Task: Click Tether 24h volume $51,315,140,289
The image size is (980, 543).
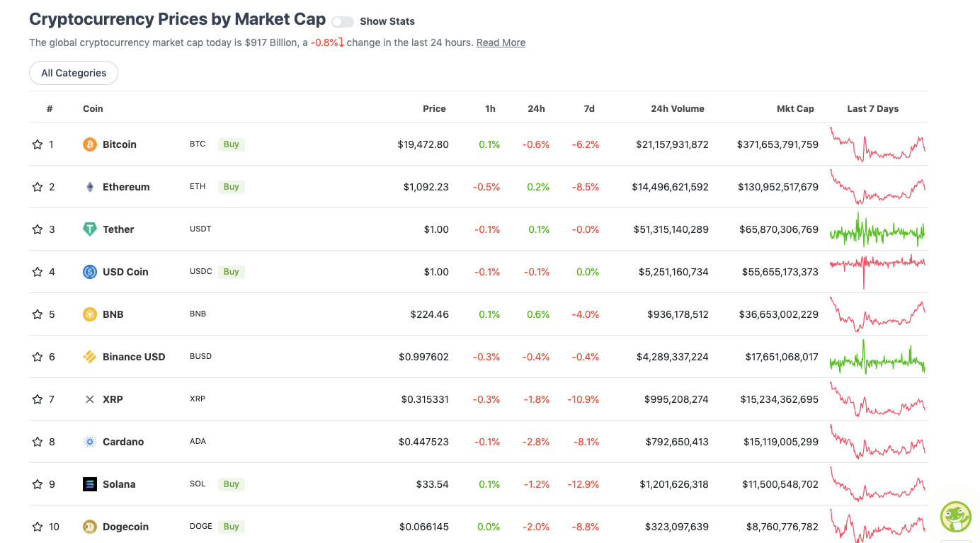Action: (x=671, y=229)
